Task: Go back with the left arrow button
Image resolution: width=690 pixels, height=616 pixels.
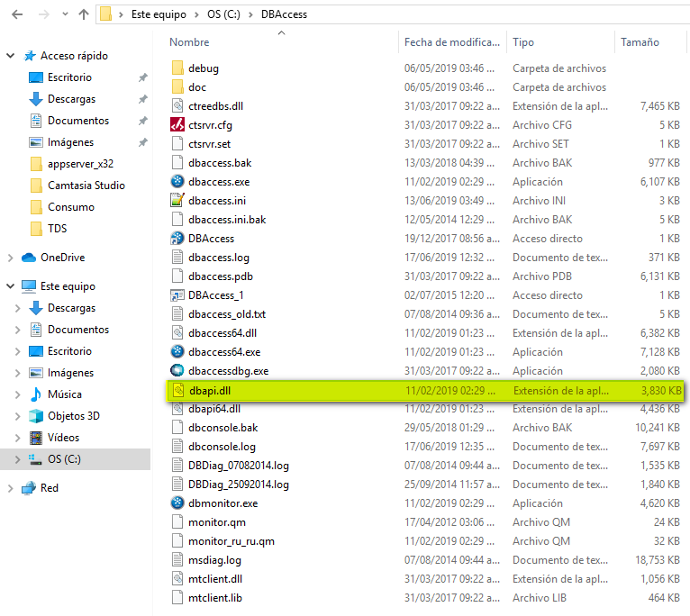Action: click(x=17, y=14)
